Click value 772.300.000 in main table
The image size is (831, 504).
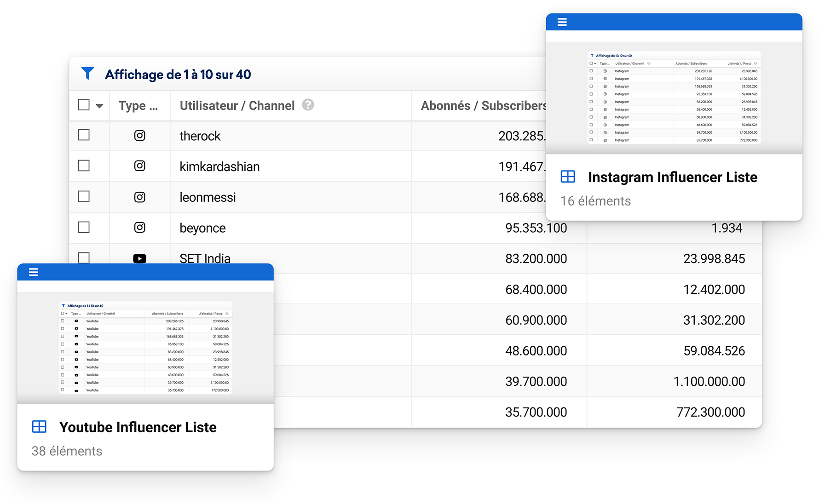click(x=711, y=412)
